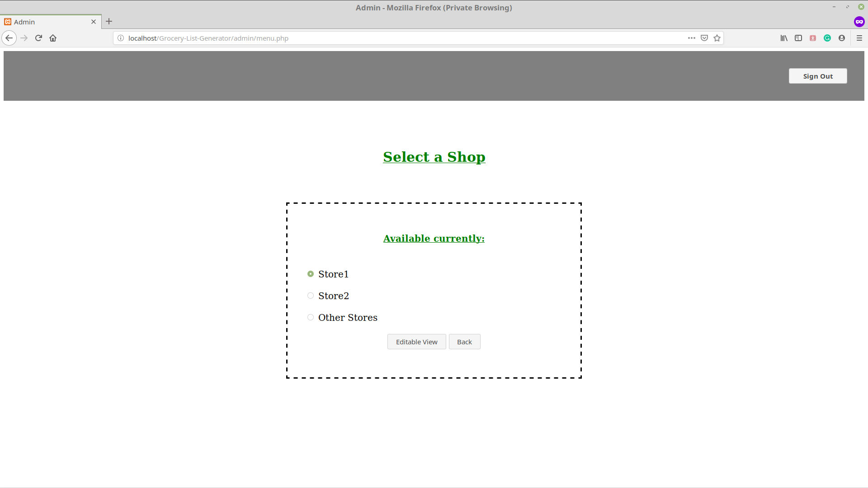The width and height of the screenshot is (868, 488).
Task: Show sidebars via the toolbar icon
Action: pyautogui.click(x=798, y=38)
